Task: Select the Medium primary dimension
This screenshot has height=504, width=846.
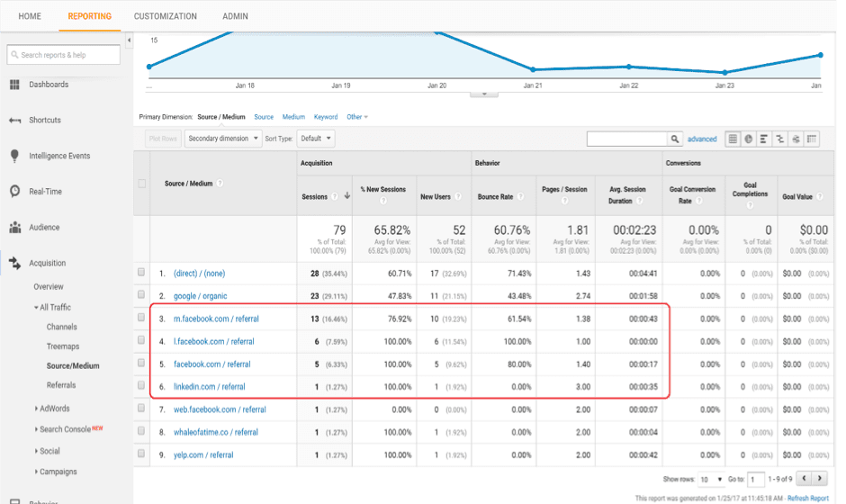Action: (x=293, y=117)
